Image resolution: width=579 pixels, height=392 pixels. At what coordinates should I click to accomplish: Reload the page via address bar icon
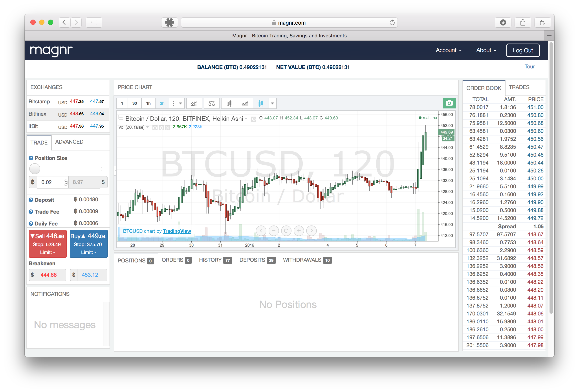pyautogui.click(x=392, y=23)
